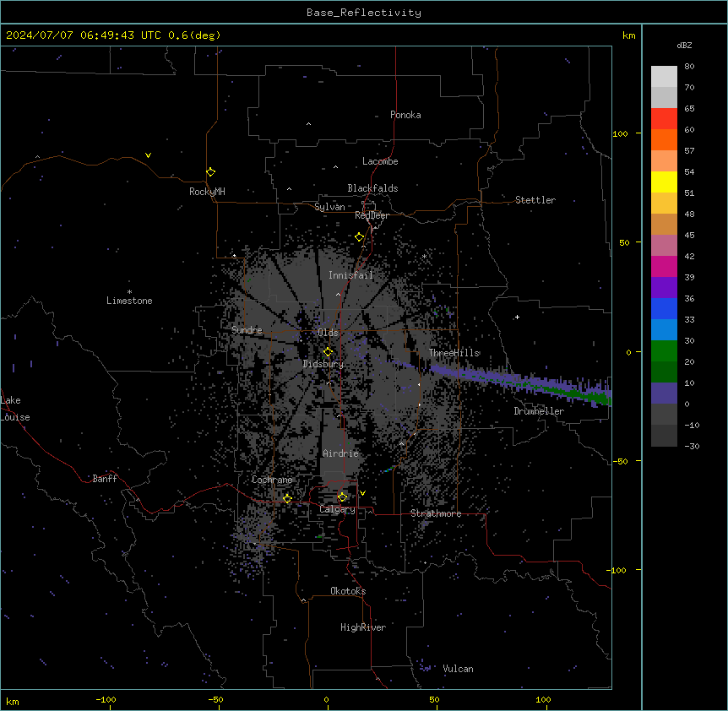This screenshot has width=728, height=711.
Task: Select the yellow diamond marker above Calgary label
Action: coord(342,497)
